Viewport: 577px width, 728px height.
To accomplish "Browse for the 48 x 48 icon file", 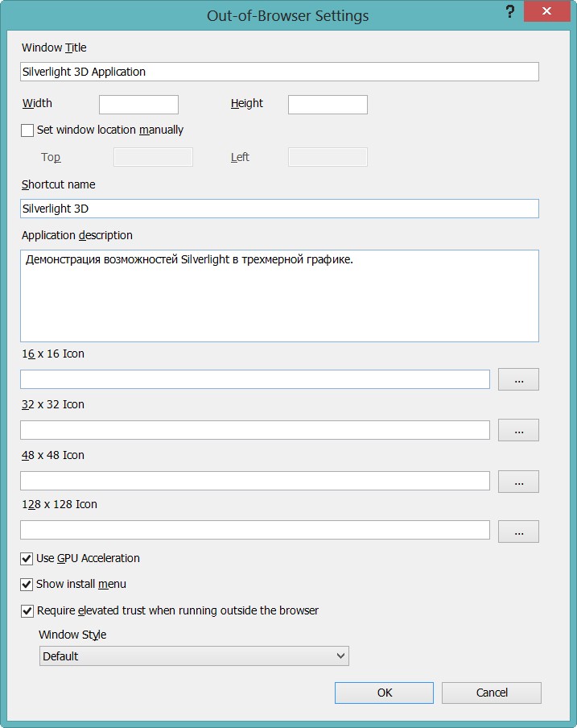I will [518, 481].
